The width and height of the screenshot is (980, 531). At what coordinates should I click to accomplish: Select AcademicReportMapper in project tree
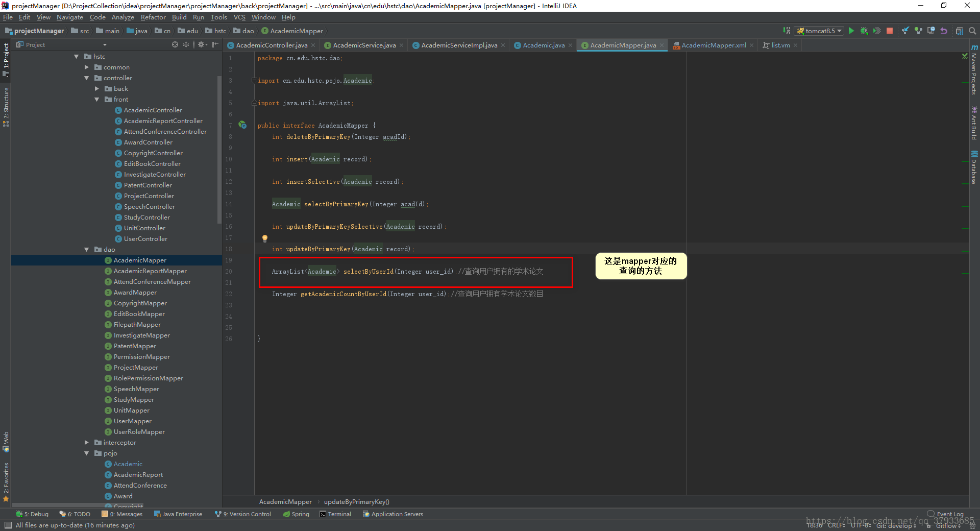point(150,271)
